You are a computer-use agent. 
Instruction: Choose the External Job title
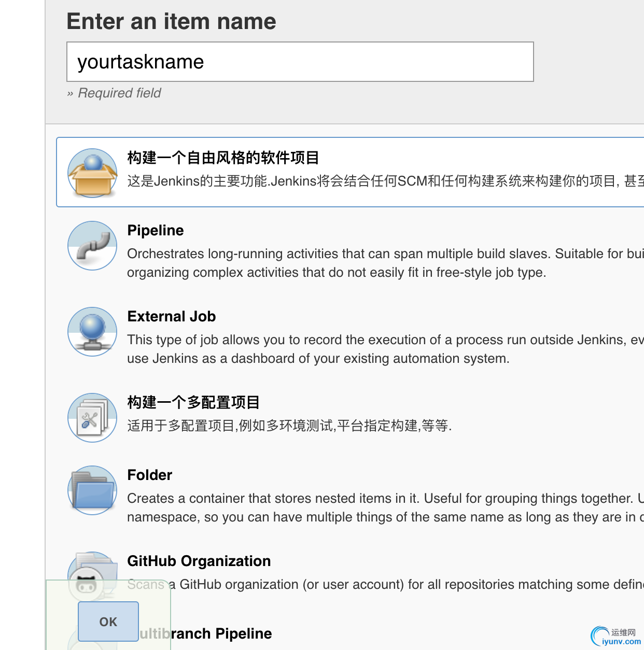pyautogui.click(x=172, y=316)
